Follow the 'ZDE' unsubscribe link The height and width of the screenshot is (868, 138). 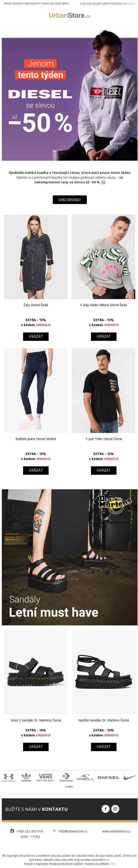(112, 864)
